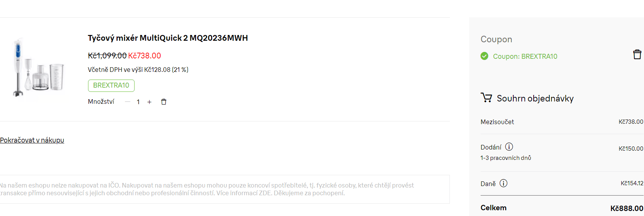Decrease quantity with the minus button
Screen dimensions: 644x216
128,102
